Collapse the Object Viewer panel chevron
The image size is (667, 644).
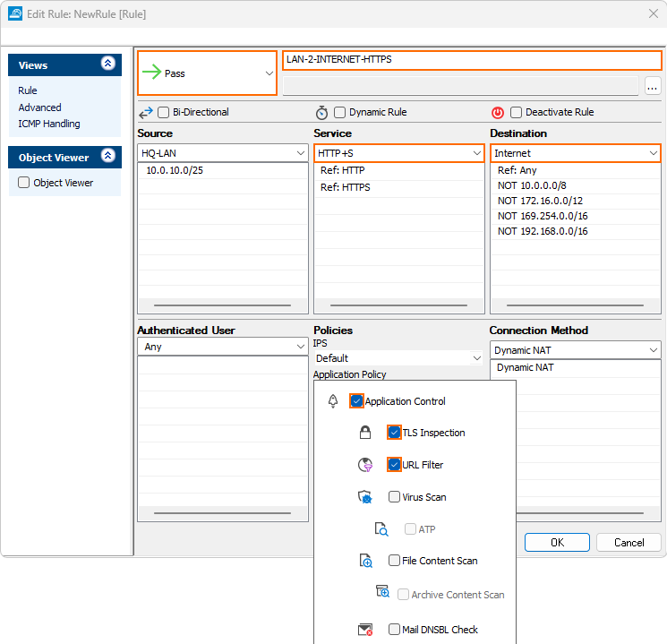coord(108,155)
